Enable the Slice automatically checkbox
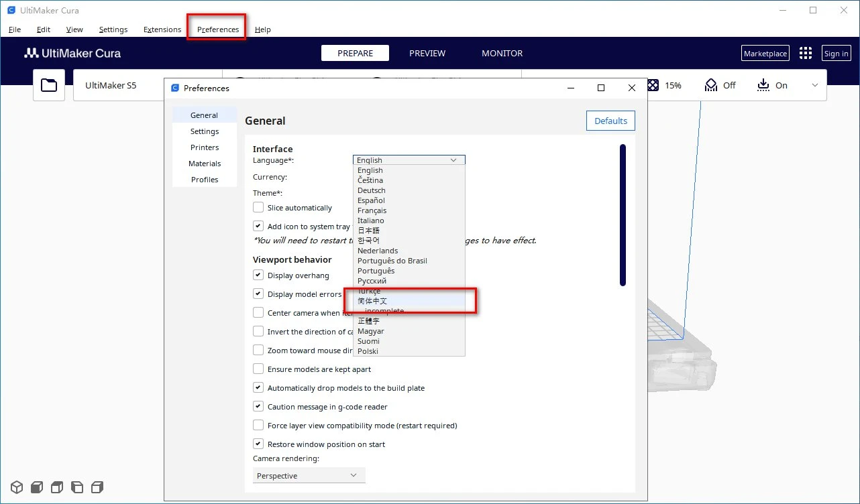The image size is (860, 504). coord(258,208)
